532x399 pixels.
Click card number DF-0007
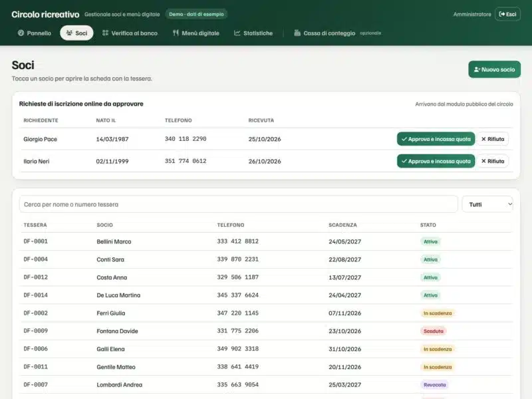[36, 385]
